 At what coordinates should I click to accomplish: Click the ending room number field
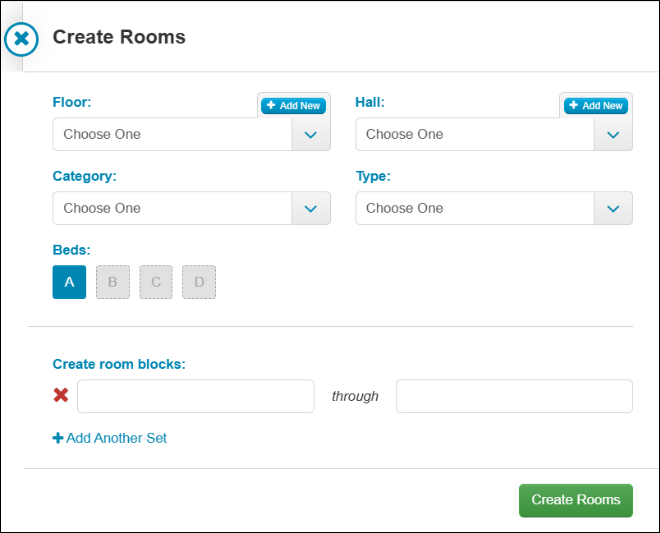514,396
